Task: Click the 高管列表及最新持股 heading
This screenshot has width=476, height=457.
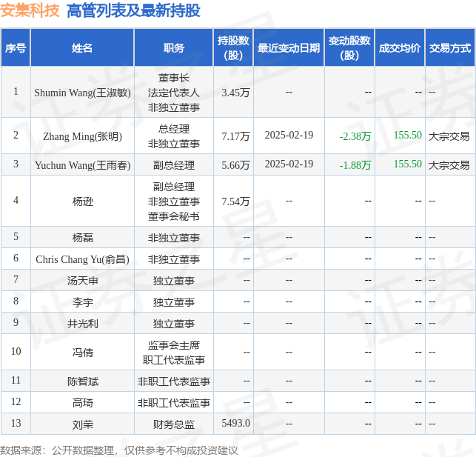Action: [133, 10]
